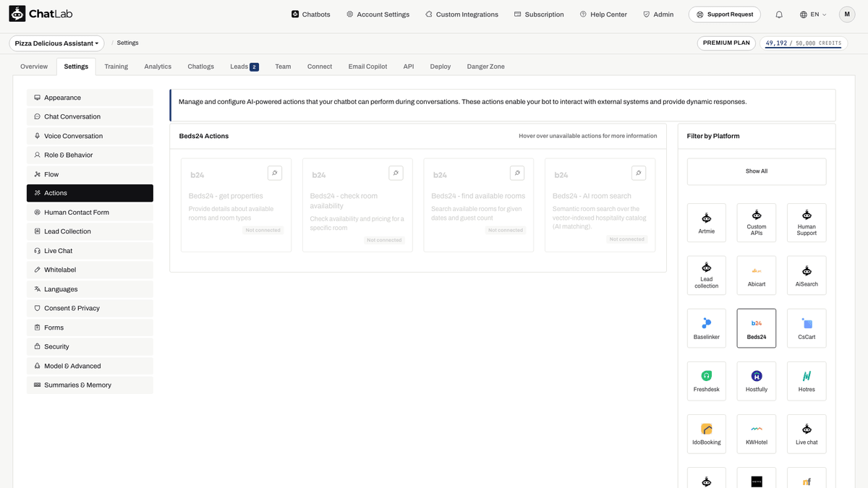The image size is (868, 488).
Task: Switch to the Overview tab
Action: pos(34,67)
